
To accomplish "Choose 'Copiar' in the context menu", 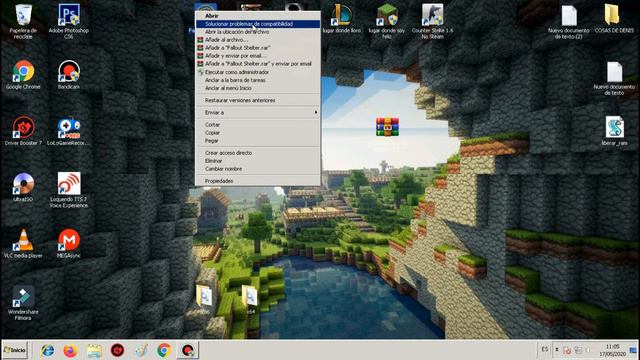I will pyautogui.click(x=258, y=133).
